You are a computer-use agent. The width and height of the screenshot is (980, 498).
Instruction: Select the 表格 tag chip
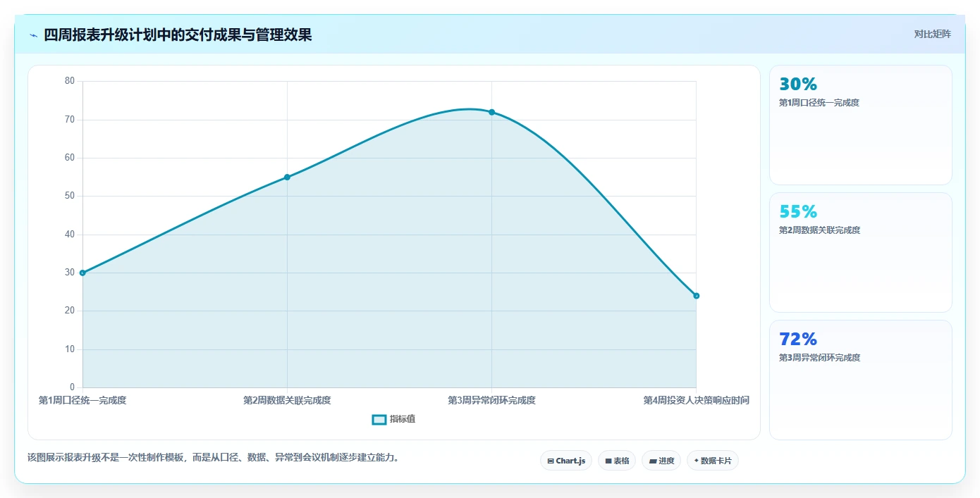click(617, 461)
